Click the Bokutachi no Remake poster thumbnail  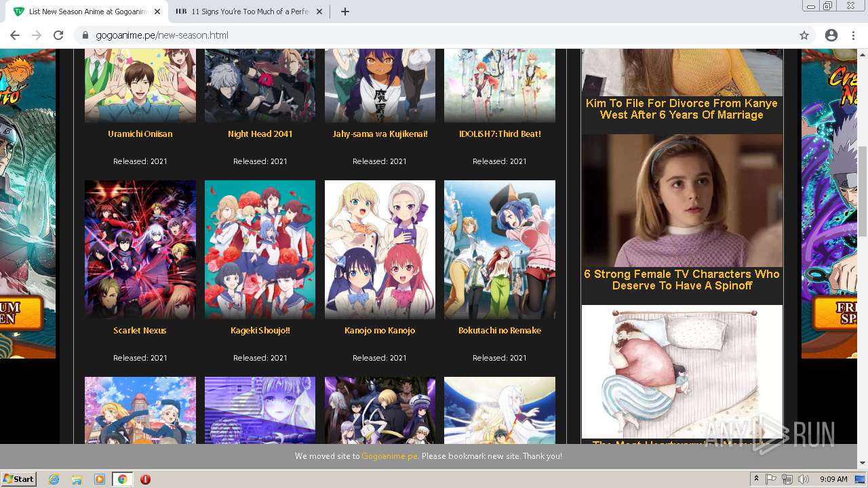(x=500, y=249)
